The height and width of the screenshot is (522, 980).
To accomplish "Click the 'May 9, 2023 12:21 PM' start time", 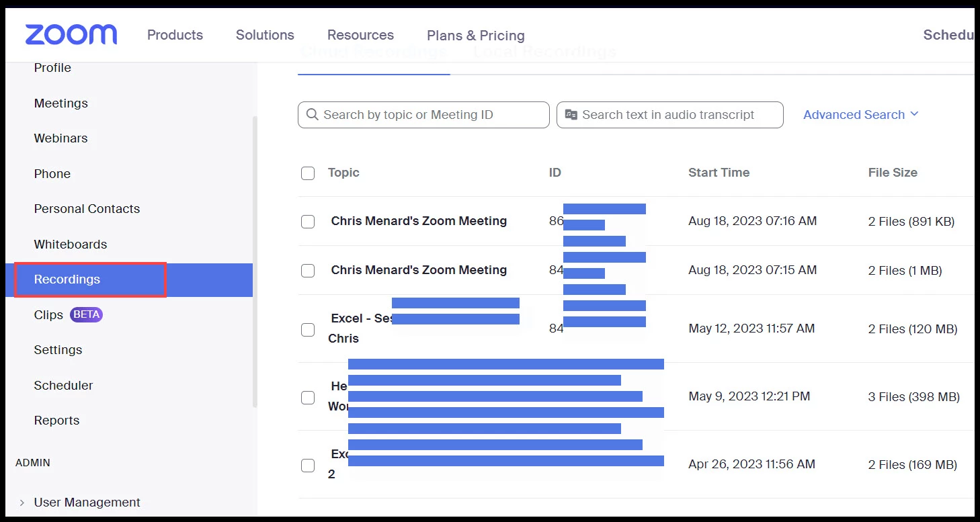I will point(749,396).
